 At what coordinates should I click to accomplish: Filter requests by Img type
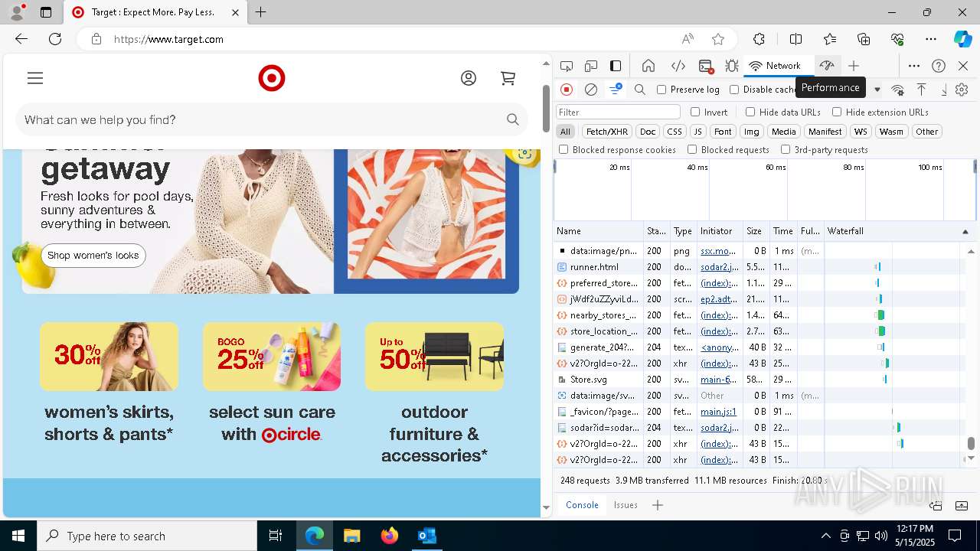point(752,132)
